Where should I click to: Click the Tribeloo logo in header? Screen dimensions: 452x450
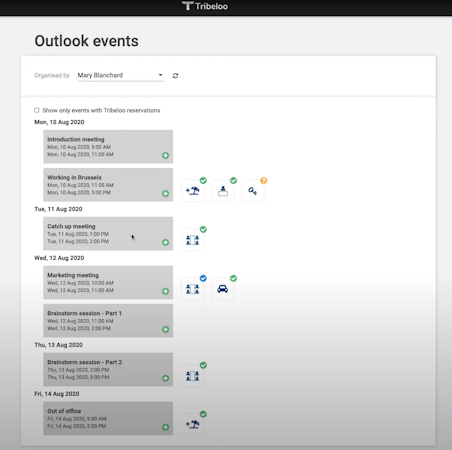click(x=205, y=6)
